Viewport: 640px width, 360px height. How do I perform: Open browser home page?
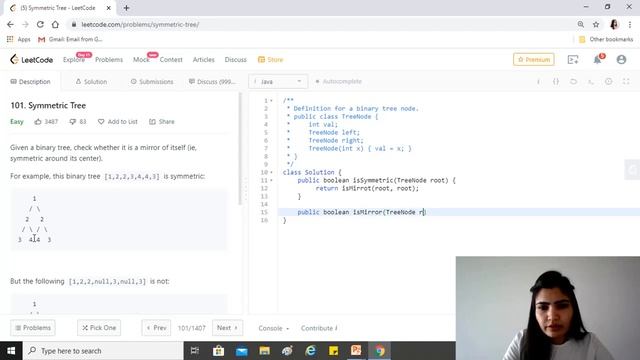55,24
